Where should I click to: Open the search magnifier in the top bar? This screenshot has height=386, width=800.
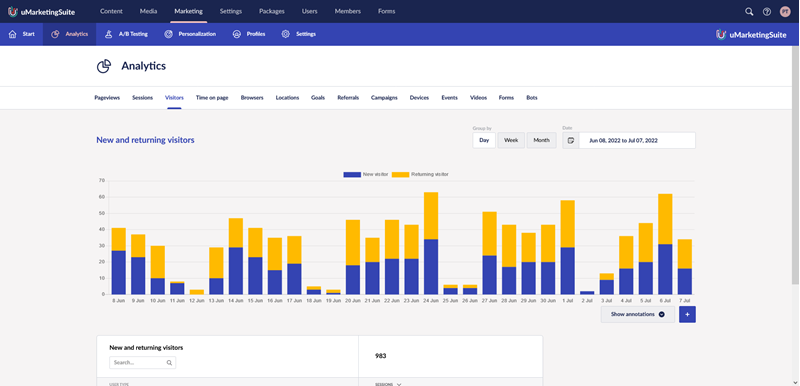749,12
